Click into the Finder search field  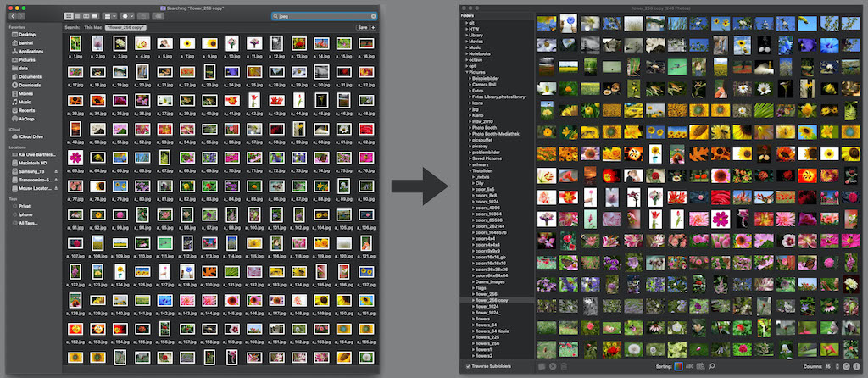click(325, 17)
